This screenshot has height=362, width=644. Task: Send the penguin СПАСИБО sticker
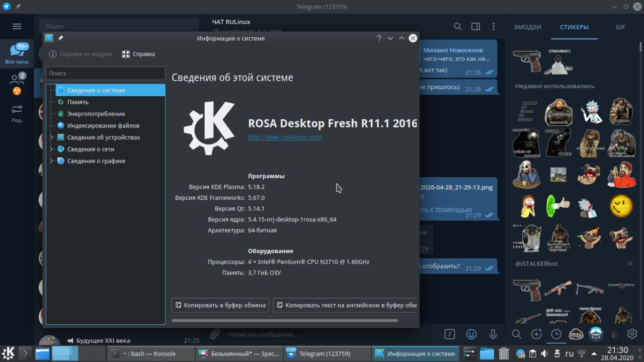pos(558,61)
